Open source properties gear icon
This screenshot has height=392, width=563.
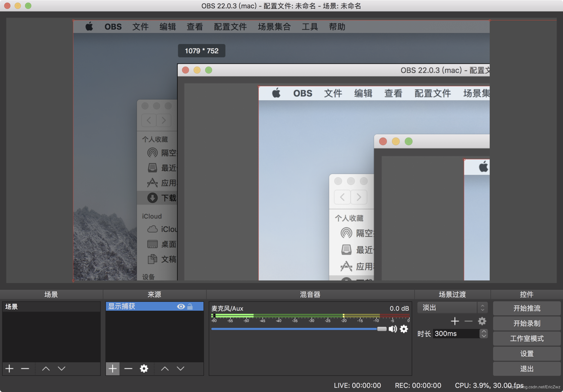[x=144, y=369]
